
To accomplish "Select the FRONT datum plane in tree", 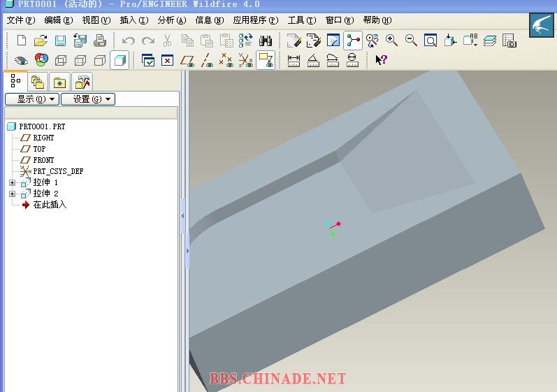I will coord(43,160).
